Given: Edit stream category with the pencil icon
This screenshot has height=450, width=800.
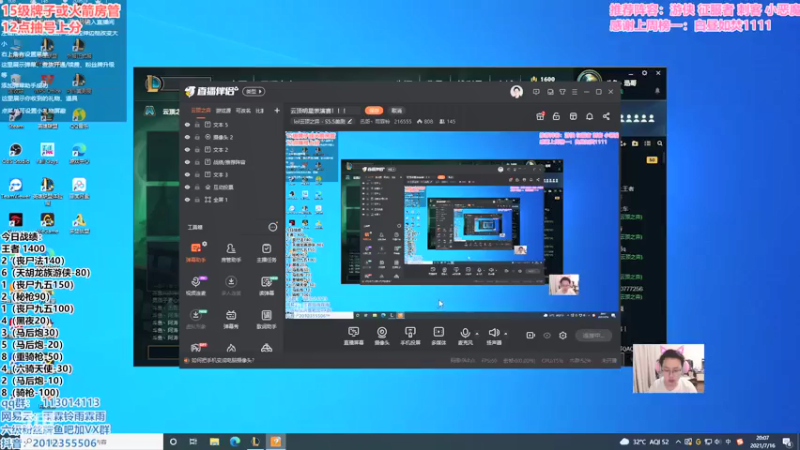Looking at the screenshot, I should 349,121.
